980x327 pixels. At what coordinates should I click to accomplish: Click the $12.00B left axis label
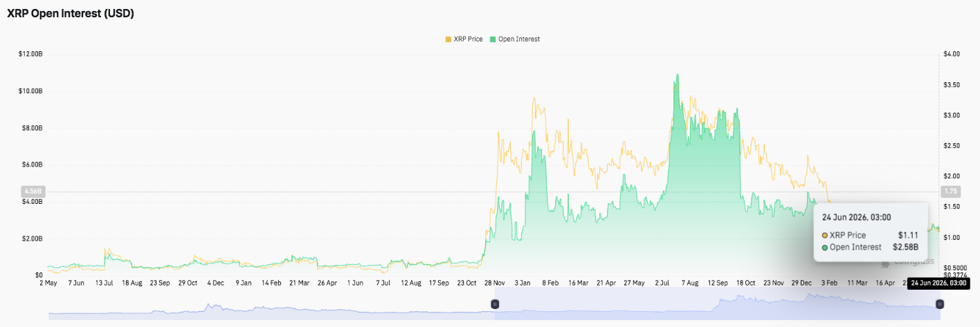point(30,54)
